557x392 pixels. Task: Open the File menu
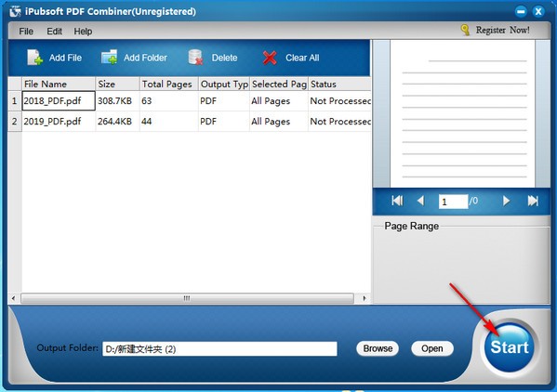coord(26,32)
